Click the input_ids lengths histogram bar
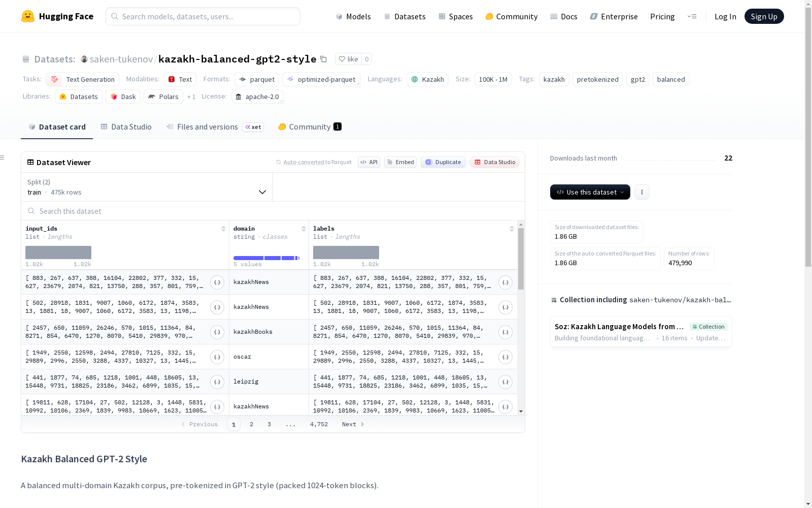812x508 pixels. (58, 252)
